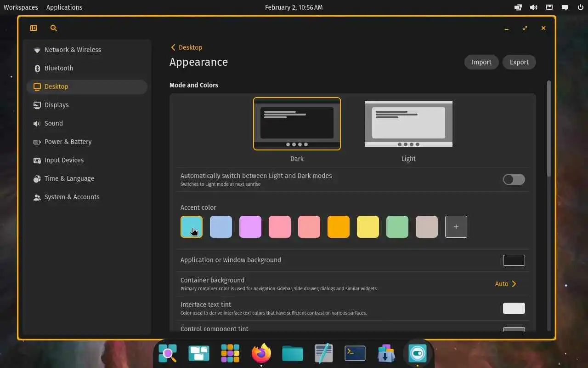Click the Time & Language globe icon
This screenshot has width=588, height=368.
[x=37, y=178]
